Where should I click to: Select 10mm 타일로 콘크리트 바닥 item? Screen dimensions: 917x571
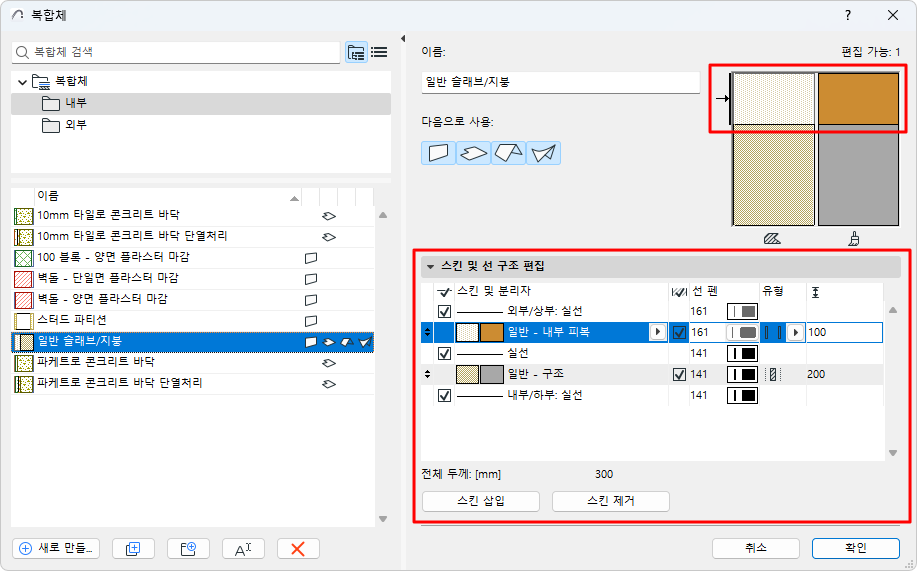(x=192, y=215)
